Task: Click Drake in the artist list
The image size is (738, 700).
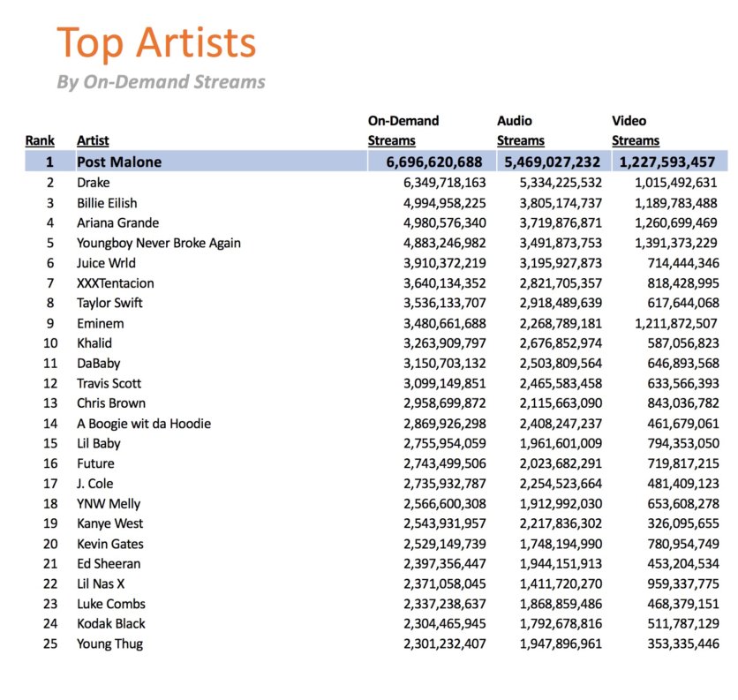Action: click(x=94, y=183)
